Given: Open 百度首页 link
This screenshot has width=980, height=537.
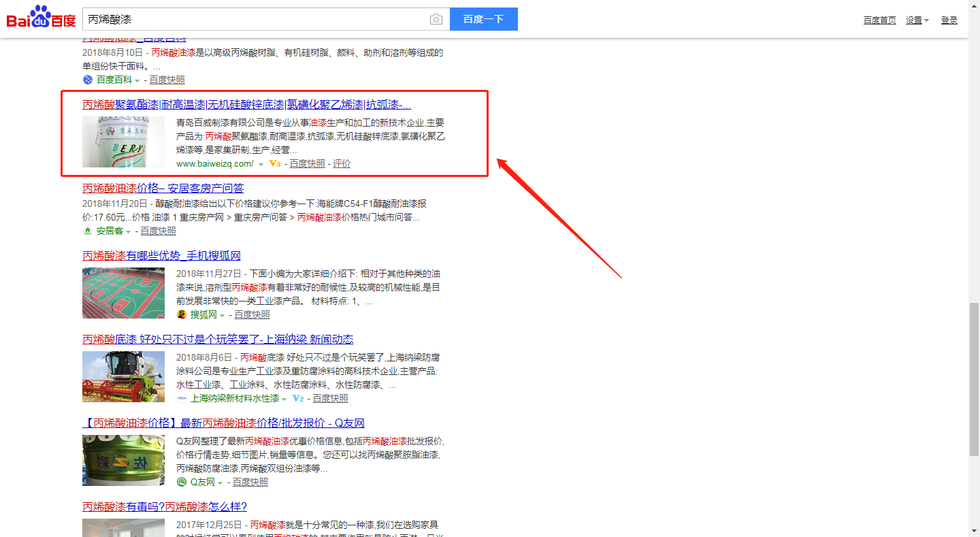Looking at the screenshot, I should pyautogui.click(x=880, y=20).
